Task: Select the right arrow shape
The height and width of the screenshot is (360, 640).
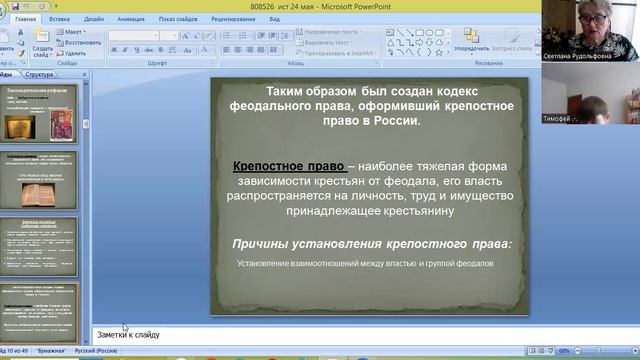Action: click(x=420, y=42)
